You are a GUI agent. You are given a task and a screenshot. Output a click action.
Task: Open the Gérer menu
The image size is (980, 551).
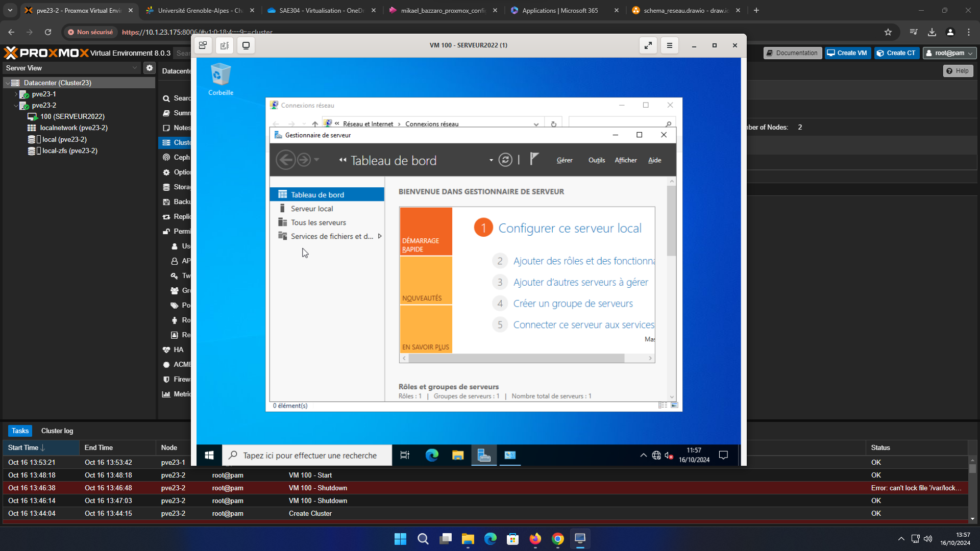point(564,160)
